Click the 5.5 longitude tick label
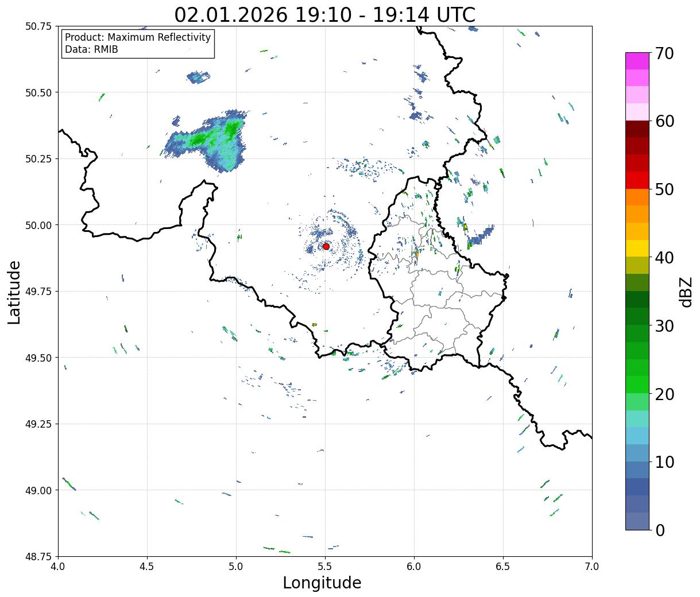This screenshot has width=700, height=597. [x=325, y=567]
